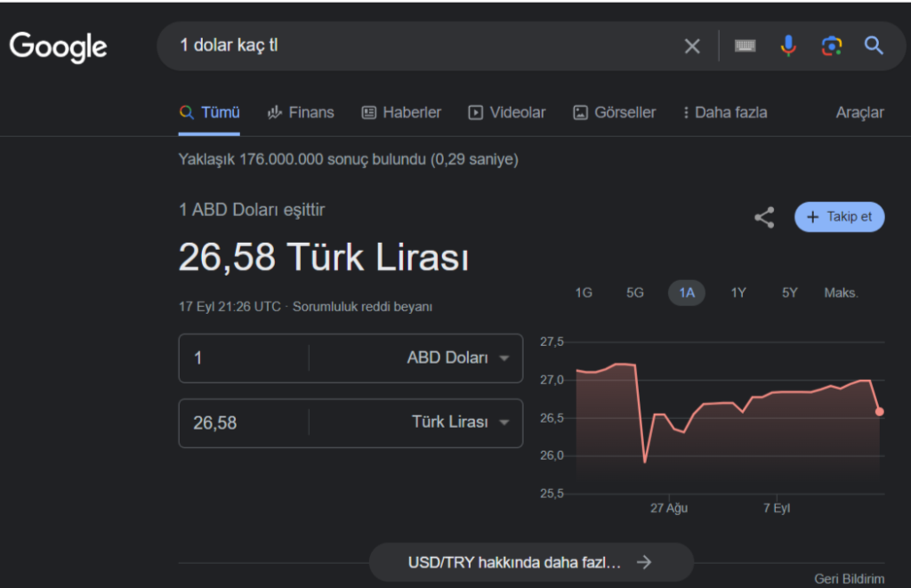Click the arrow next to Türk Lirası

click(x=504, y=423)
